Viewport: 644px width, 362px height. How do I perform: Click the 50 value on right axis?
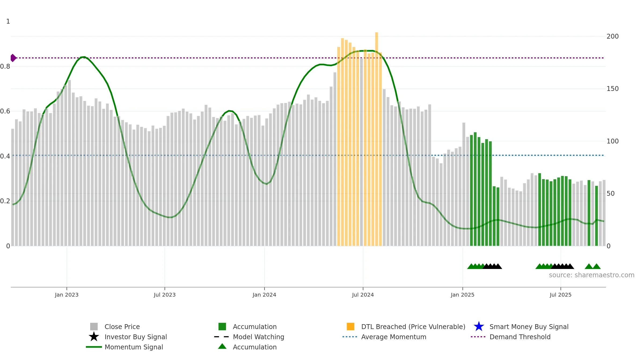point(610,193)
